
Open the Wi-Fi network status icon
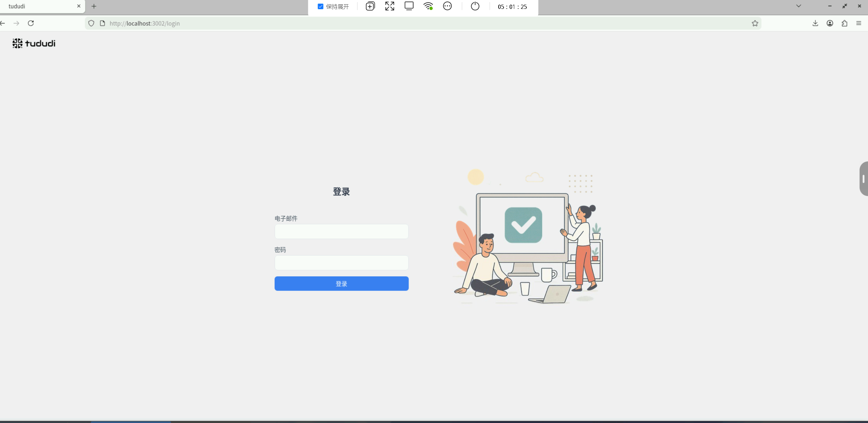coord(428,6)
